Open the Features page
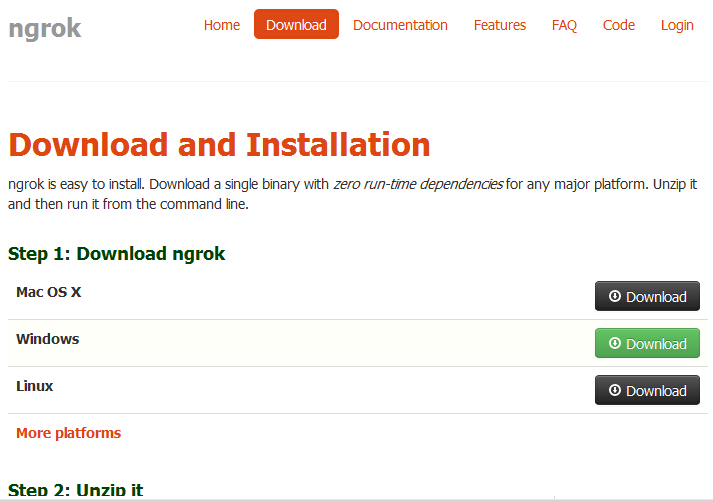Viewport: 713px width, 501px height. [x=500, y=25]
